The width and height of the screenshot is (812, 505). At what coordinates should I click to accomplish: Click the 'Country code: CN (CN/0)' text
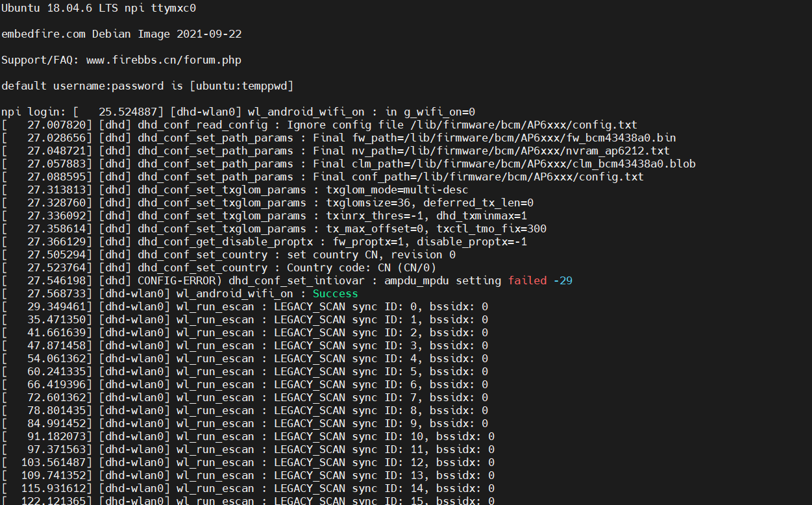click(362, 267)
